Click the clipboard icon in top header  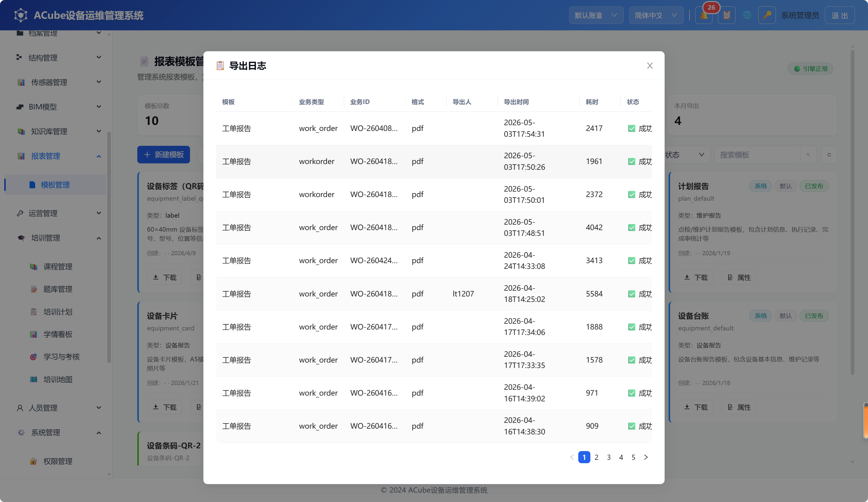pyautogui.click(x=726, y=15)
